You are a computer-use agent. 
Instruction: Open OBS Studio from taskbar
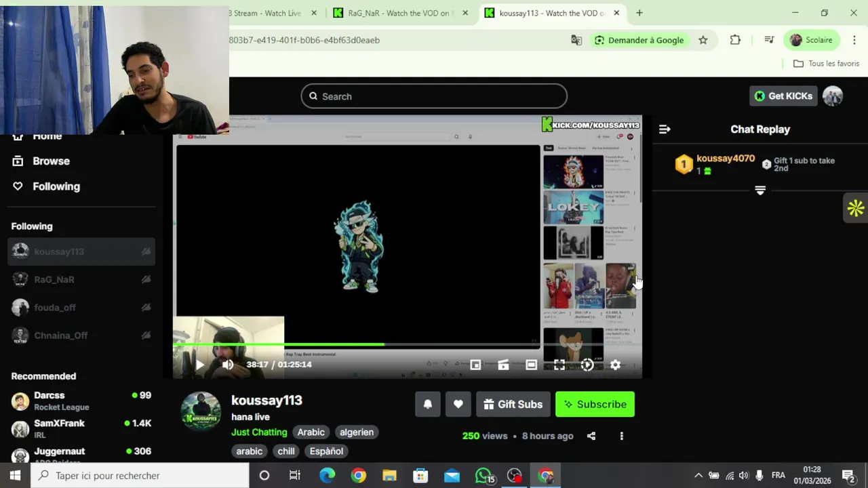pos(515,476)
